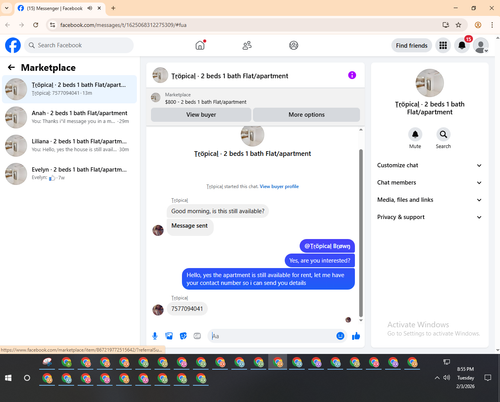Select the Messenger | Facebook browser tab
500x402 pixels.
click(x=59, y=8)
